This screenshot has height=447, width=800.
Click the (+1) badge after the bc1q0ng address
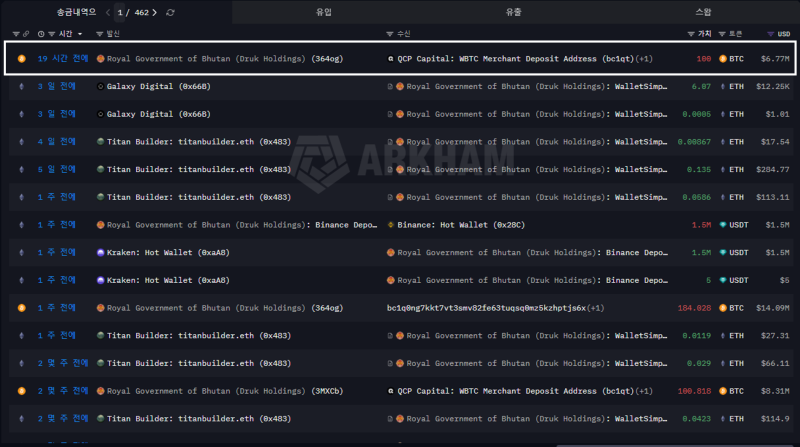595,308
